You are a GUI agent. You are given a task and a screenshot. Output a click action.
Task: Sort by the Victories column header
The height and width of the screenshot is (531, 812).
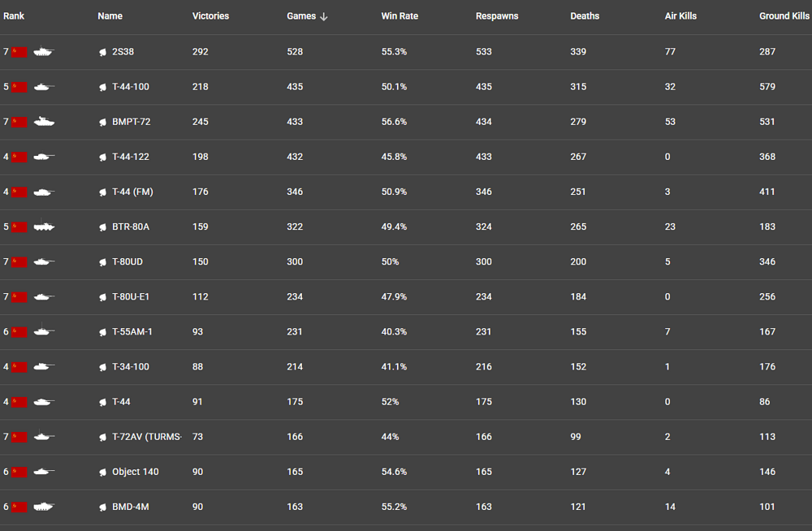(x=210, y=16)
